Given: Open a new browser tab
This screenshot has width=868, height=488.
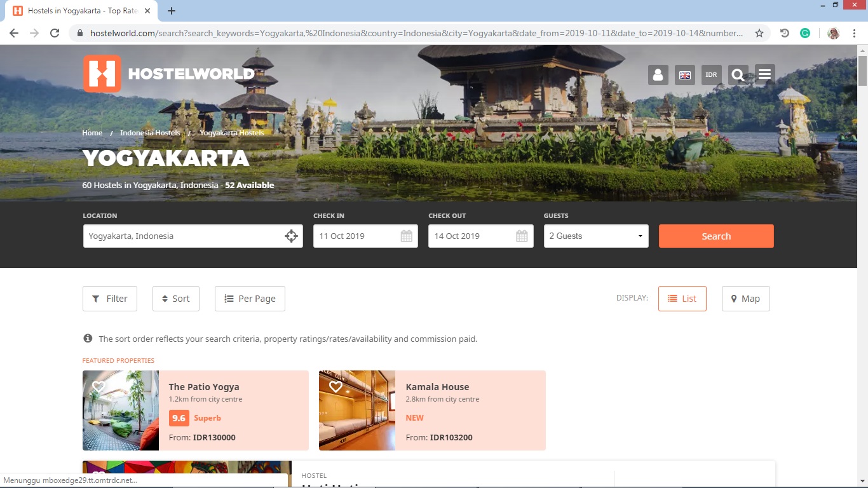Looking at the screenshot, I should [172, 11].
